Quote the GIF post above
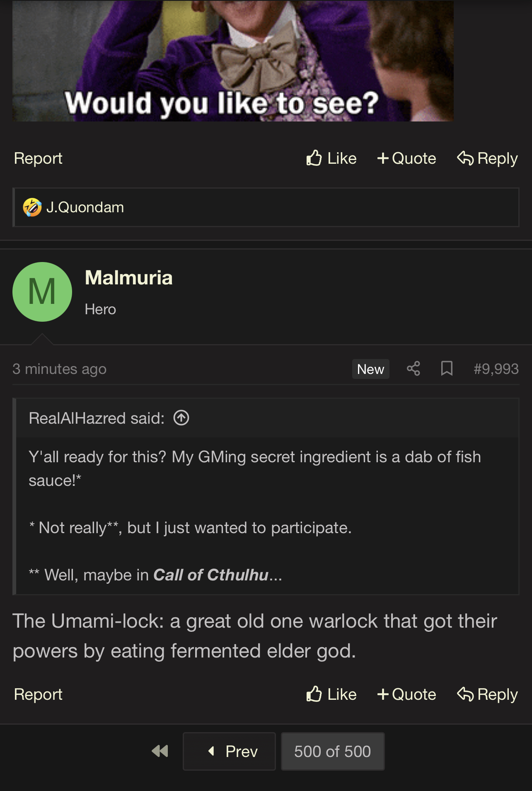 coord(406,158)
